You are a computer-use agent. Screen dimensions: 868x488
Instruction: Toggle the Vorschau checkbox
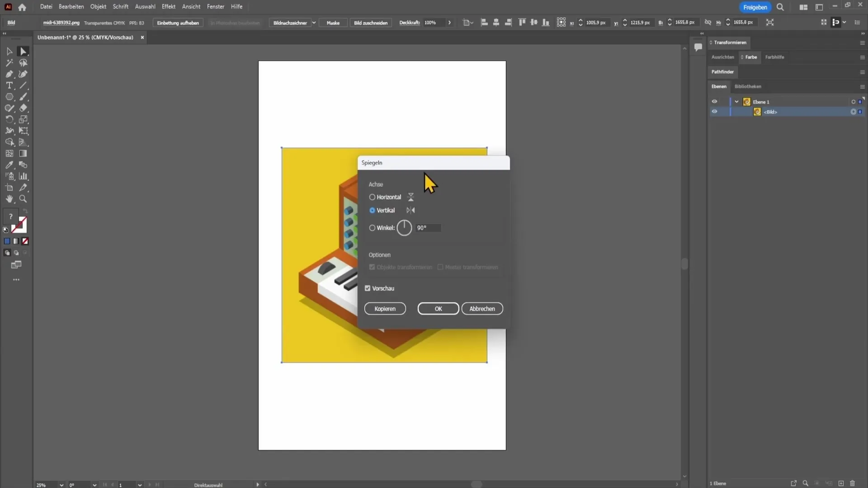tap(368, 288)
